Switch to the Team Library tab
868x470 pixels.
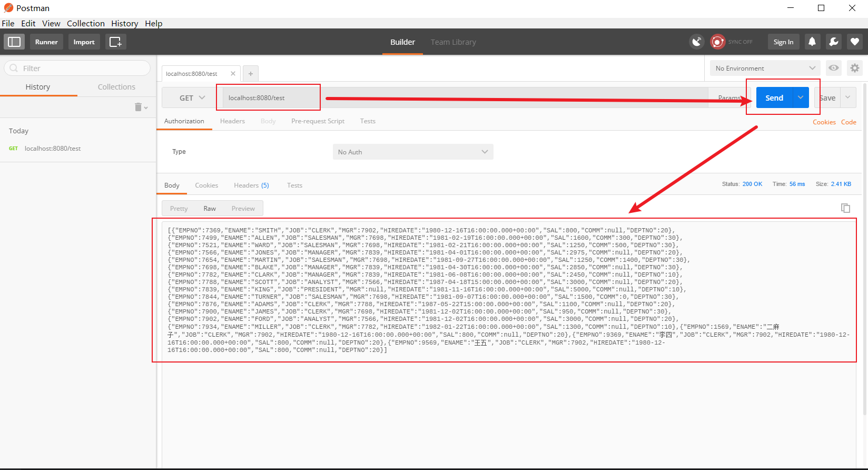click(453, 42)
